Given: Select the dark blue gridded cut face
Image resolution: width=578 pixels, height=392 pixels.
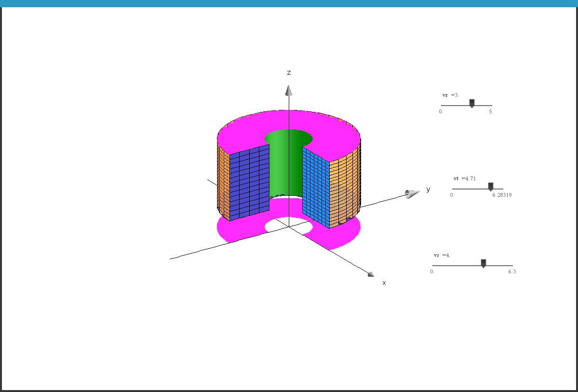Looking at the screenshot, I should click(x=249, y=182).
